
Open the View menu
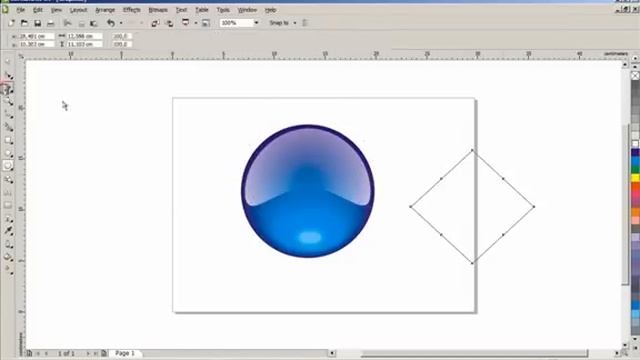click(56, 10)
